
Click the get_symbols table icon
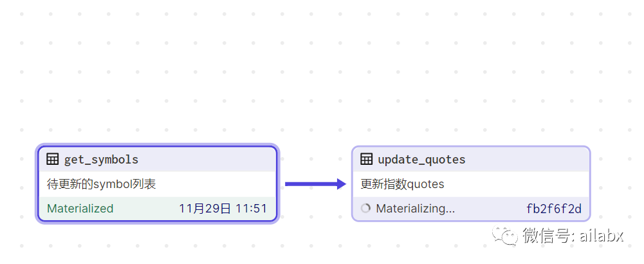[x=53, y=159]
